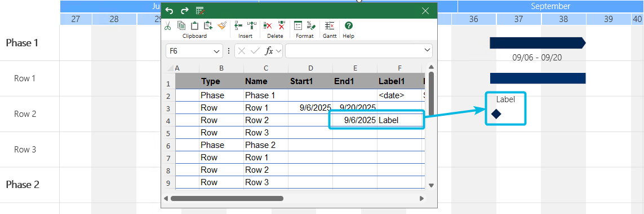Screen dimensions: 644x214
Task: Select the 'Type' header cell
Action: pos(221,81)
